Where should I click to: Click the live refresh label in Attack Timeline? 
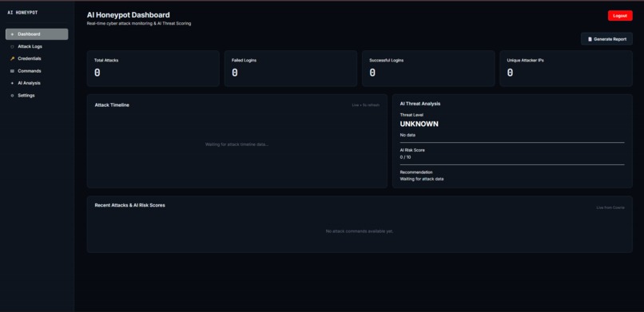[365, 105]
